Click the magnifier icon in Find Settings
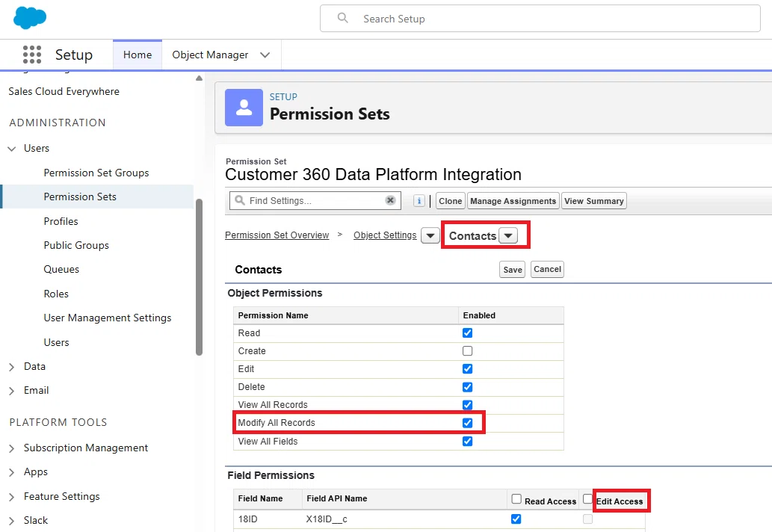Viewport: 772px width, 532px height. (x=240, y=200)
